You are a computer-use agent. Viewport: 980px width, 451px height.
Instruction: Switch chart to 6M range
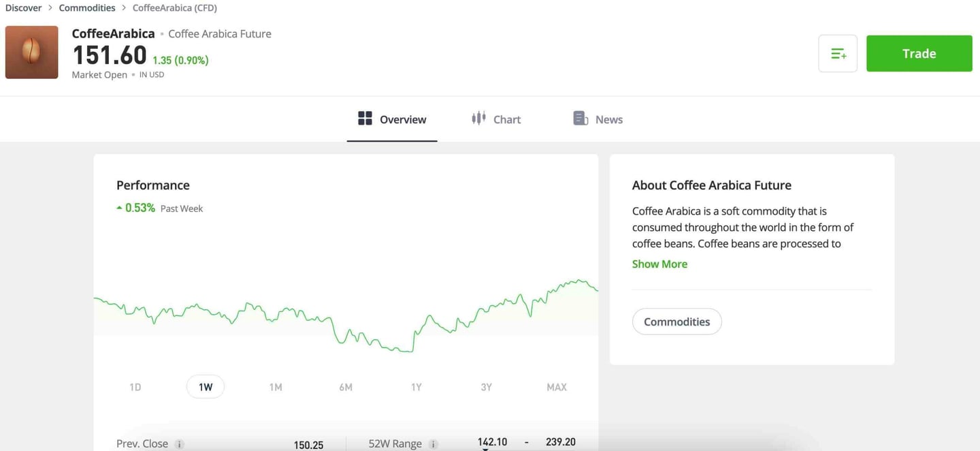[346, 387]
